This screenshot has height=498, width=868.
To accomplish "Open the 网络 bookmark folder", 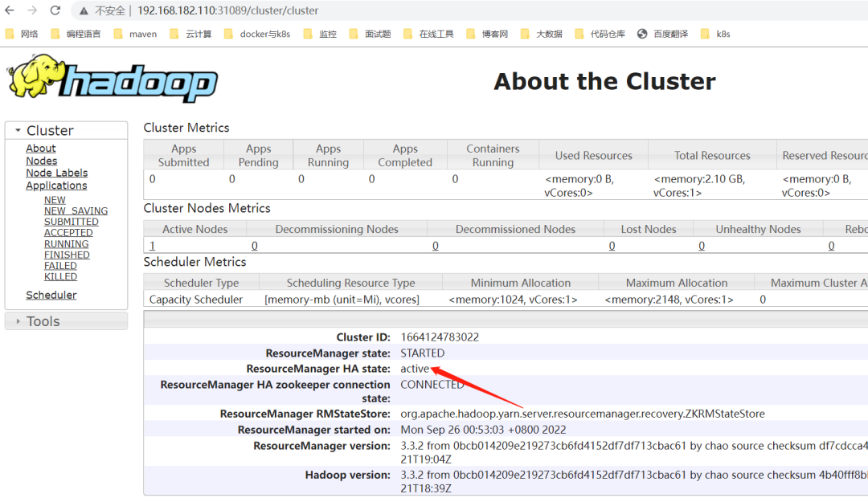I will pos(23,34).
